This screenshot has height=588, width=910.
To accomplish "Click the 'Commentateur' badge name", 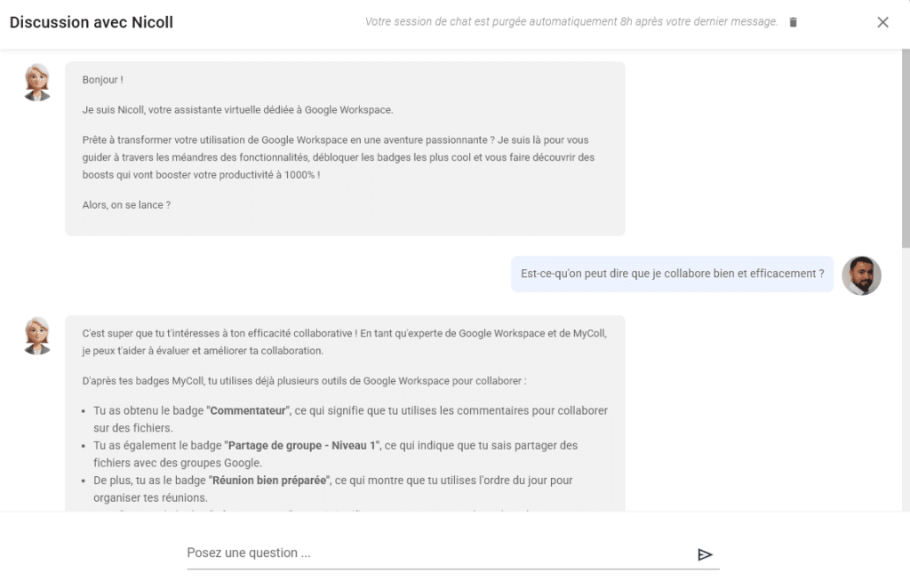I will (x=248, y=410).
